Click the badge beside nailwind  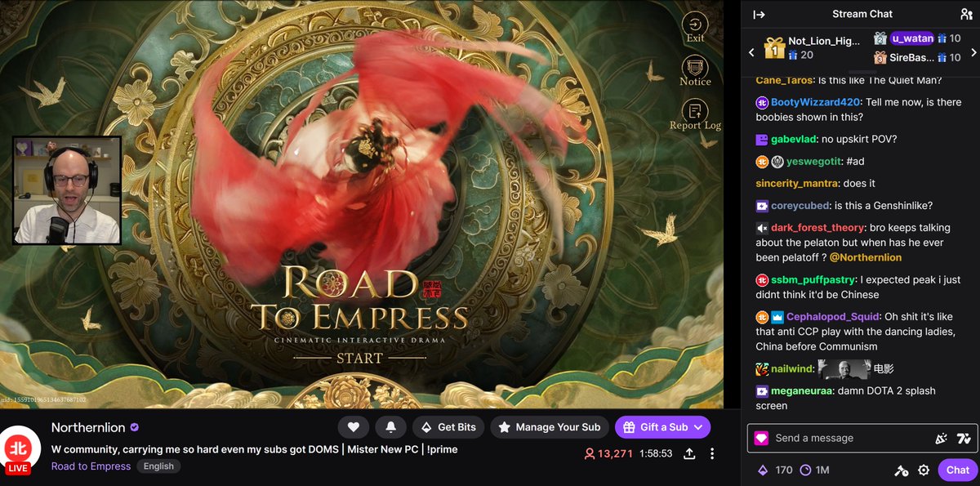click(762, 369)
